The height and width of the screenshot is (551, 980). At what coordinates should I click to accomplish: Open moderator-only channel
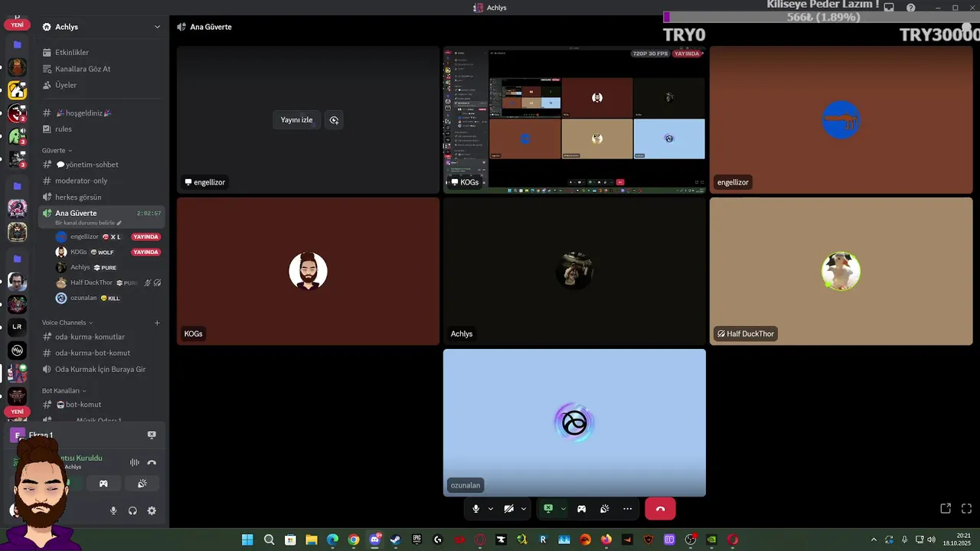point(102,181)
